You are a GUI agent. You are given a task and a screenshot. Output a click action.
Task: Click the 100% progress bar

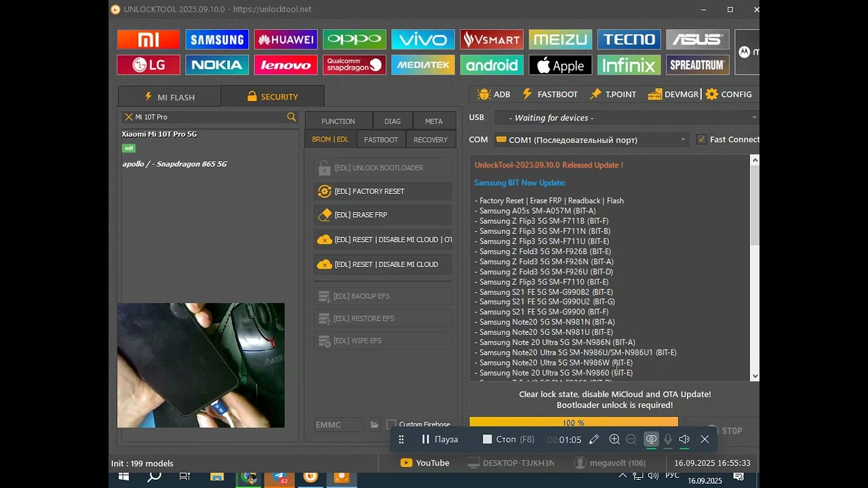coord(574,423)
